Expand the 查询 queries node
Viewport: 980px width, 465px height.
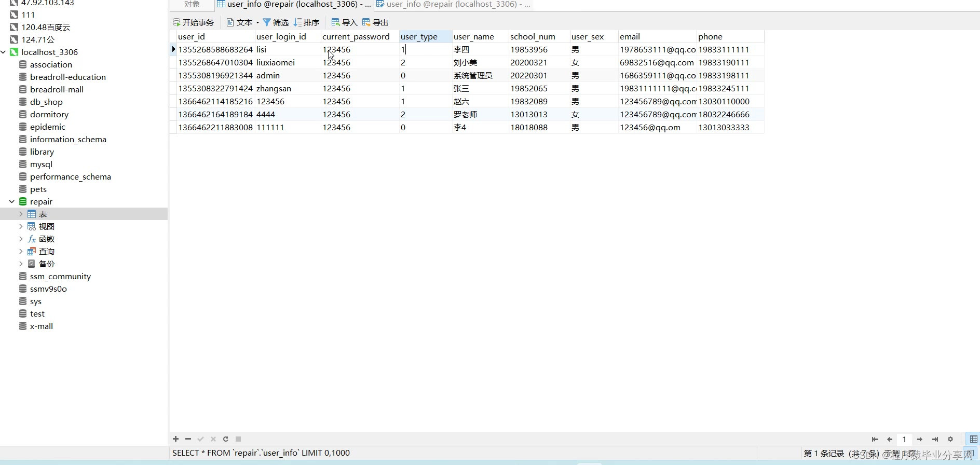(21, 251)
